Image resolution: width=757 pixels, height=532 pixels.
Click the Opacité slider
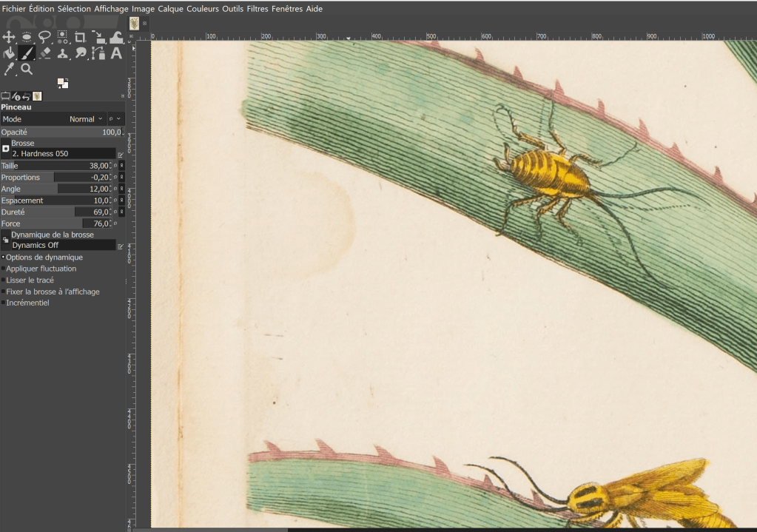(59, 132)
